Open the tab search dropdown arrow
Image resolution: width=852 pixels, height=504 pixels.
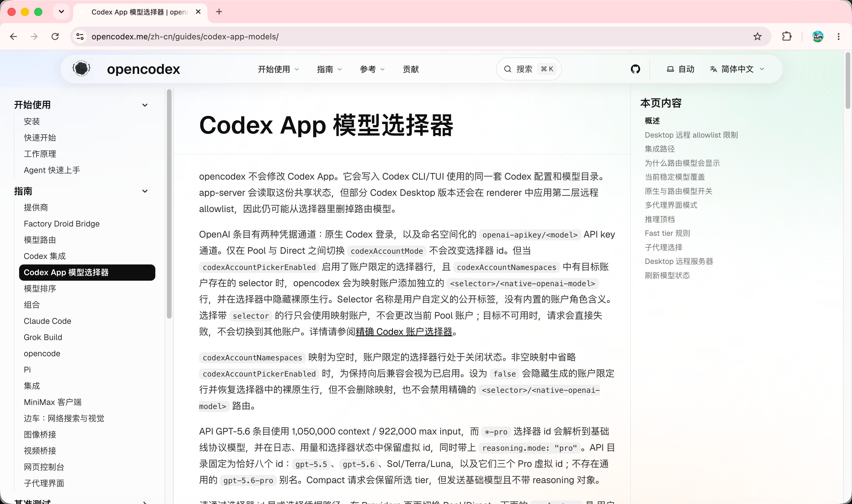(61, 12)
